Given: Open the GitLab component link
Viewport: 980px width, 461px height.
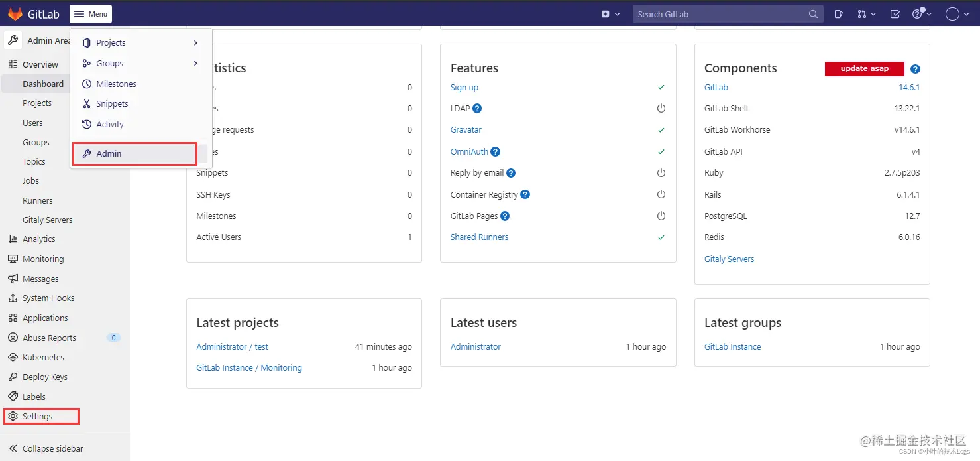Looking at the screenshot, I should [716, 87].
